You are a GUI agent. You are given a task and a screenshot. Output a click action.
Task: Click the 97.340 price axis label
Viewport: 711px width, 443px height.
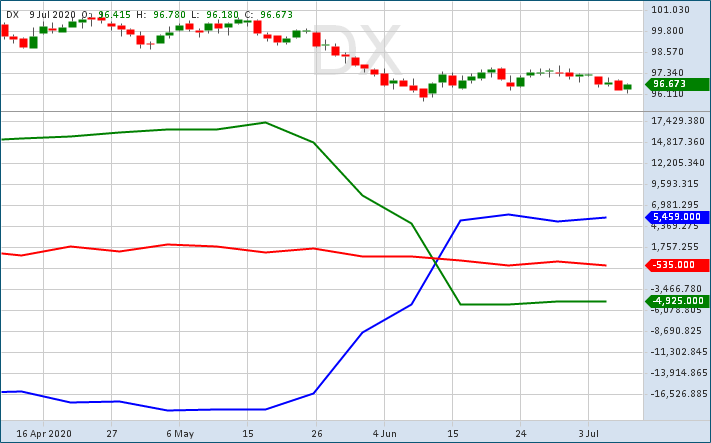coord(667,73)
